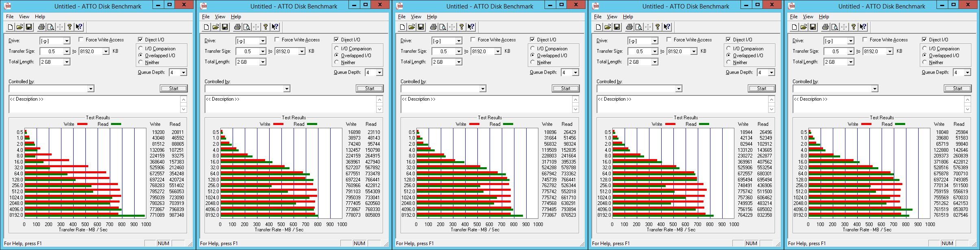Click the Start button in the third window

click(x=566, y=88)
